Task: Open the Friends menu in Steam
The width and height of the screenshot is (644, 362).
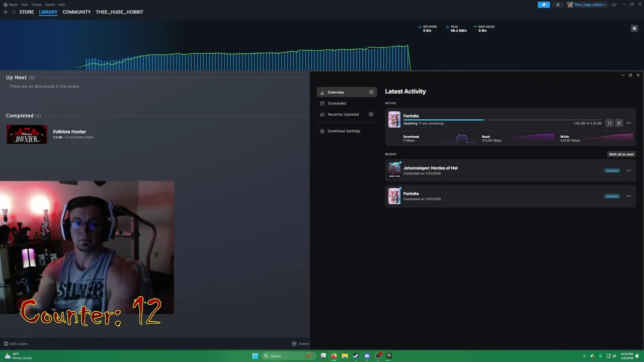Action: click(x=37, y=5)
